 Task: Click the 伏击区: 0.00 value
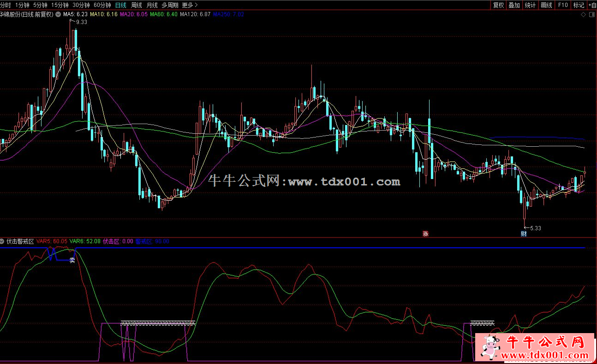[118, 241]
